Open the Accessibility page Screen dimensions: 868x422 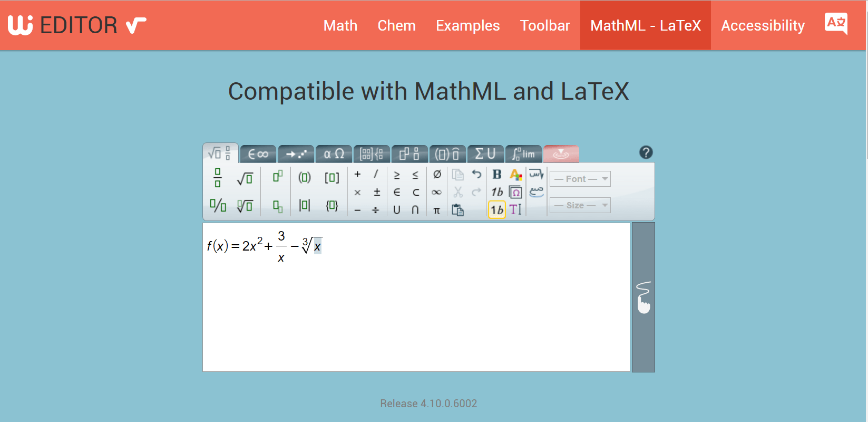click(763, 25)
